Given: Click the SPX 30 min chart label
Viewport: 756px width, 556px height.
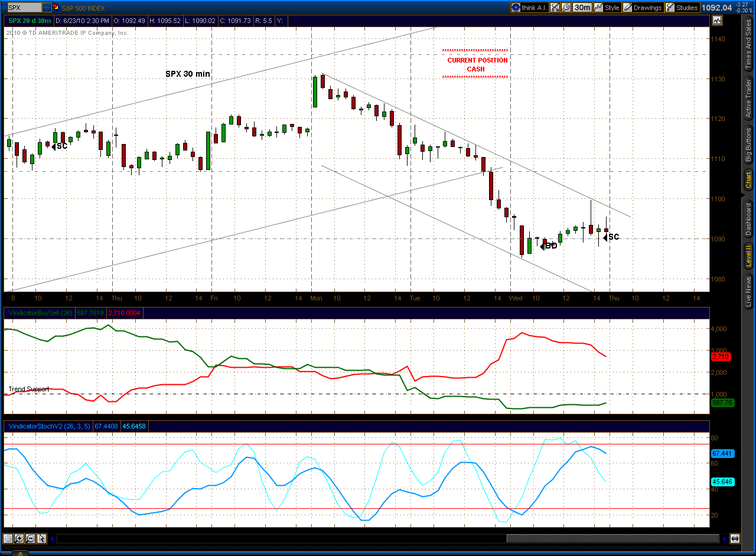Looking at the screenshot, I should click(188, 74).
